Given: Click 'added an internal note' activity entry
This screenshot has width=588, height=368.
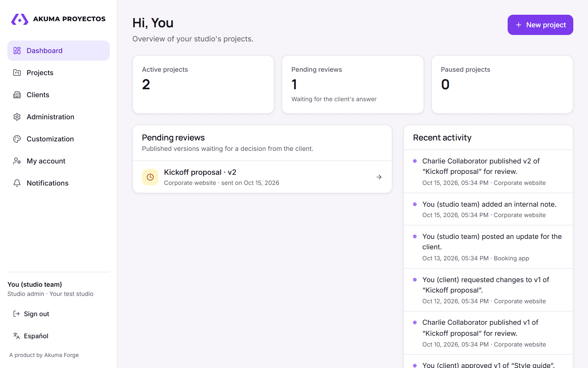Looking at the screenshot, I should (x=488, y=209).
